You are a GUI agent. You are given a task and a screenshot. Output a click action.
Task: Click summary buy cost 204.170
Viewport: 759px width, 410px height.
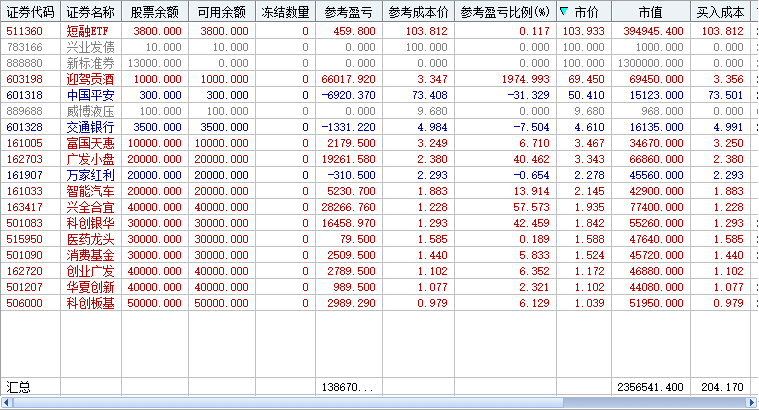coord(722,387)
